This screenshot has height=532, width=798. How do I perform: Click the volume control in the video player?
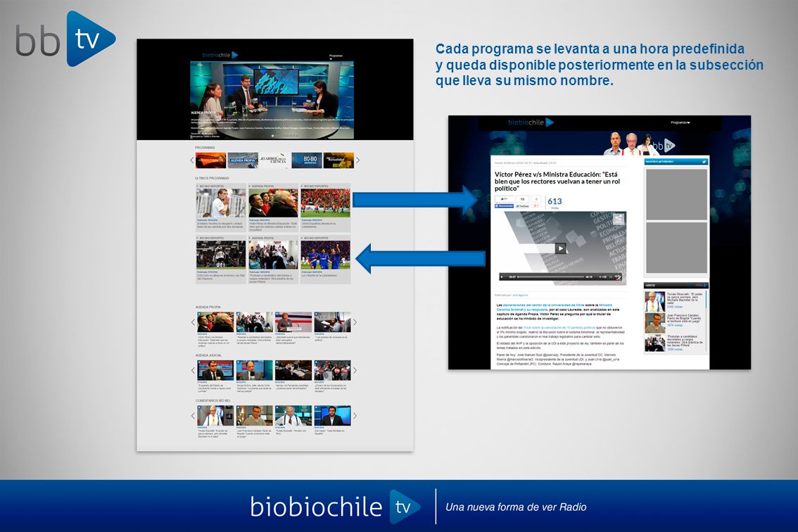click(x=602, y=277)
